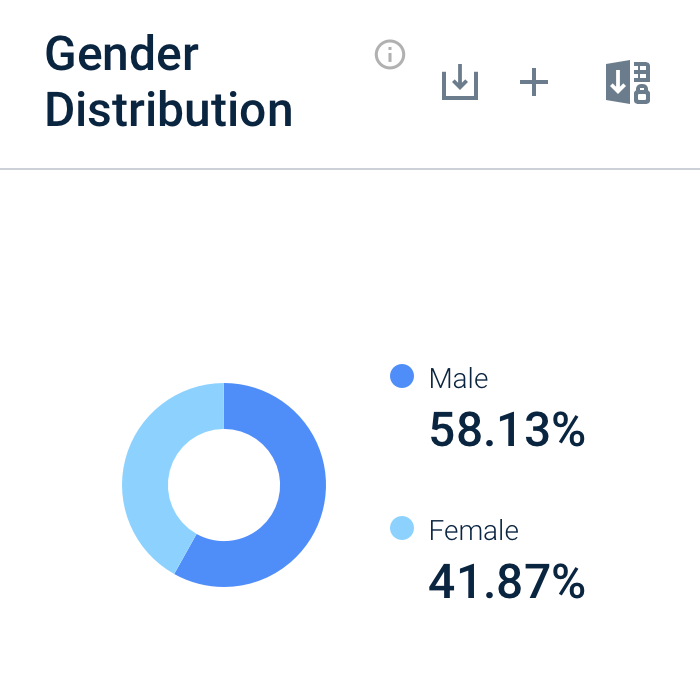700x682 pixels.
Task: Click the percent sign after 41.87
Action: 568,581
